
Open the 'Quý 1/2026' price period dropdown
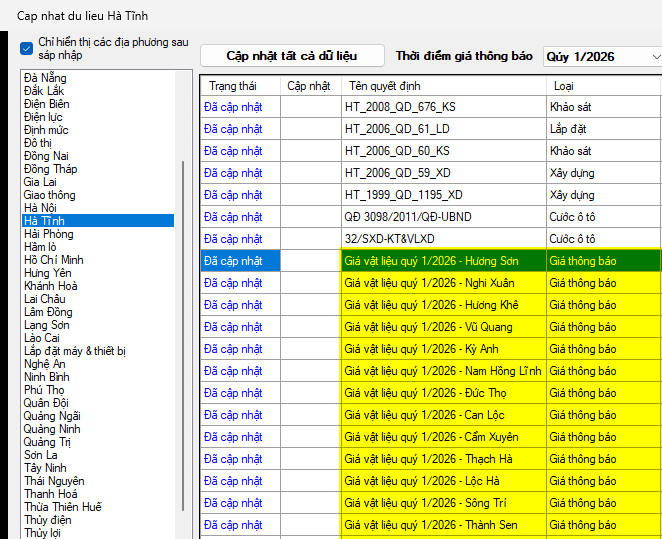pos(602,56)
